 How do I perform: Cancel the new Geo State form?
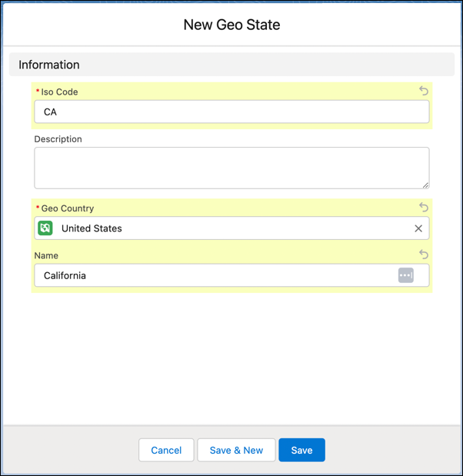point(166,450)
